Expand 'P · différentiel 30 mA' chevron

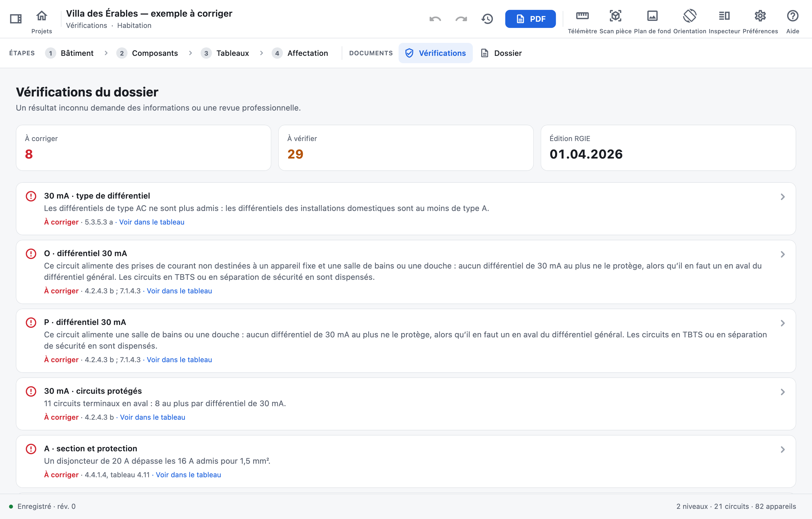coord(783,323)
